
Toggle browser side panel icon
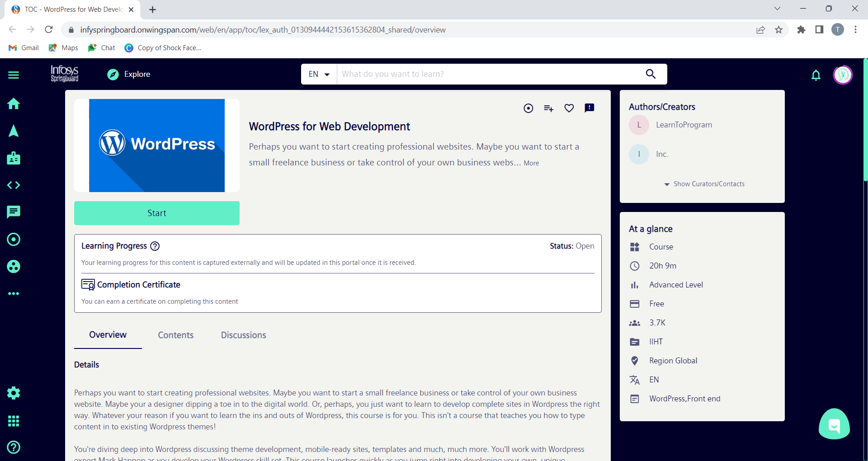[x=819, y=30]
